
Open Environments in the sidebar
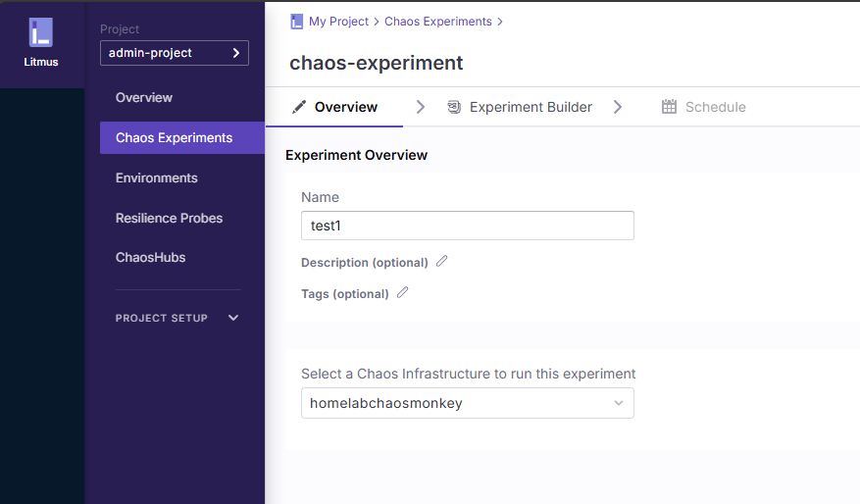(157, 177)
